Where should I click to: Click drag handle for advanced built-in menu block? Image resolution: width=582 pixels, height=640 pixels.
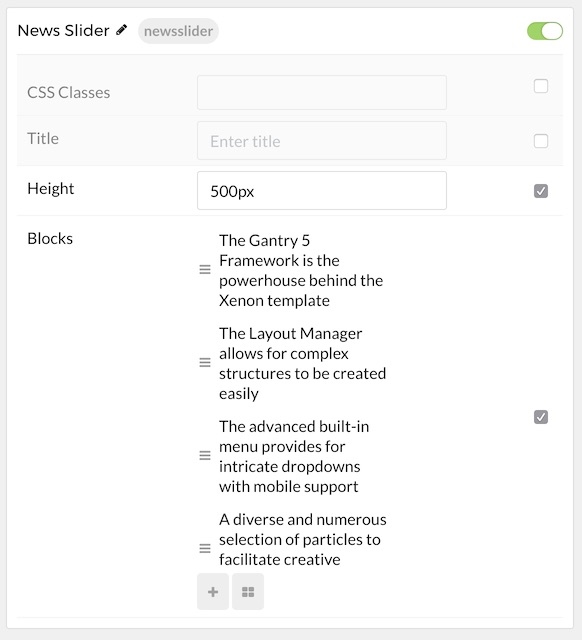pos(205,456)
